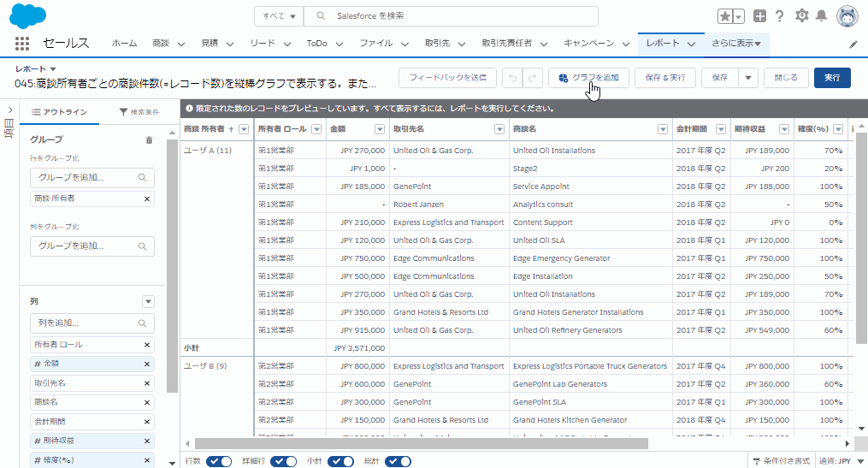Open favorites list dropdown arrow
The height and width of the screenshot is (468, 868).
point(739,16)
